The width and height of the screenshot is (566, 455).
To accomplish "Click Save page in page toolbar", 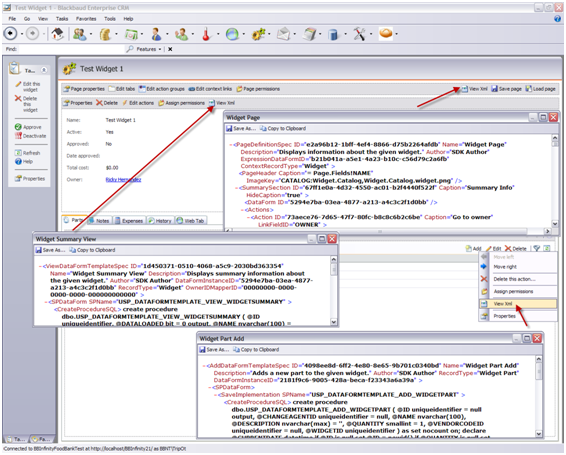I will tap(506, 88).
